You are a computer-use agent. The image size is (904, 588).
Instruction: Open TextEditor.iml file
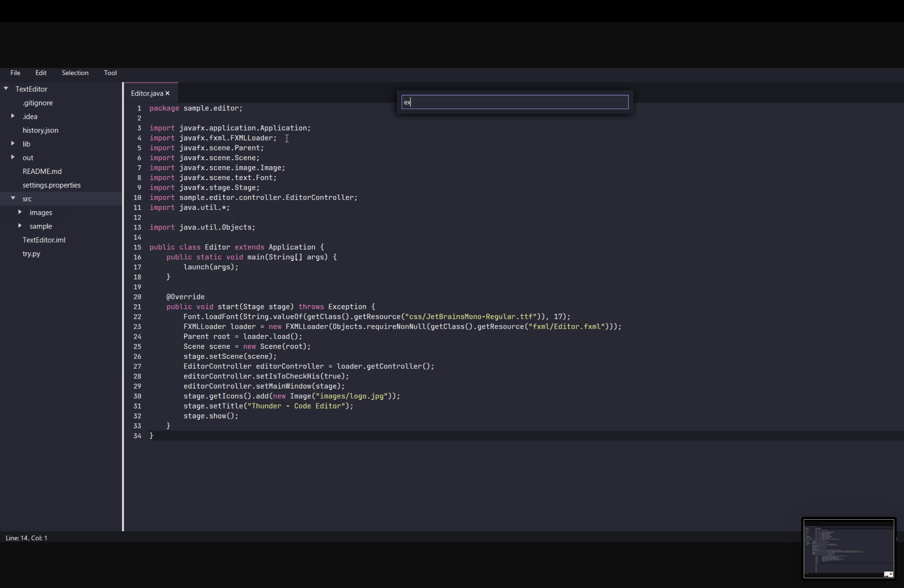44,240
